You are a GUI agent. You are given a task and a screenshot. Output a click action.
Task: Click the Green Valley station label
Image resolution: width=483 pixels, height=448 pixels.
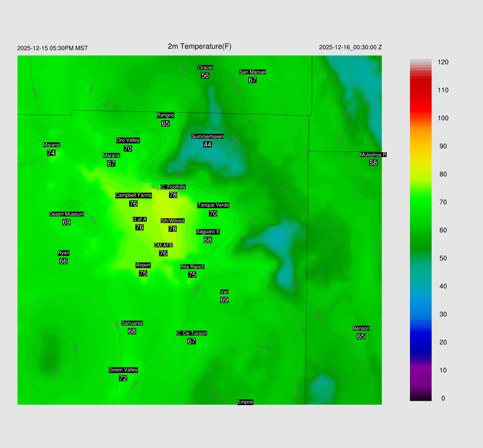pos(123,370)
